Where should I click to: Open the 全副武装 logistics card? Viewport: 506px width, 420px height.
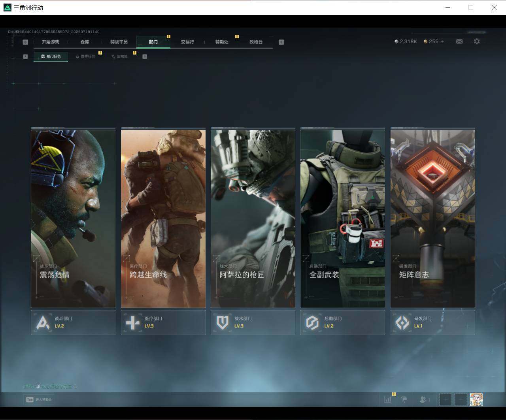pyautogui.click(x=343, y=218)
